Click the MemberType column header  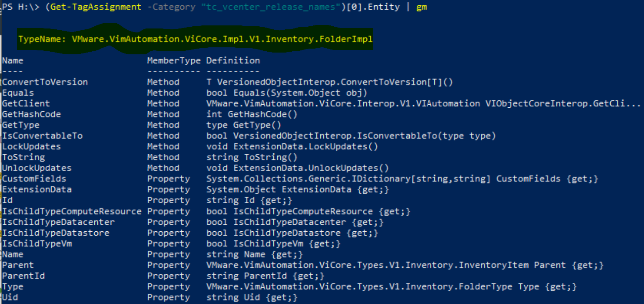(174, 60)
